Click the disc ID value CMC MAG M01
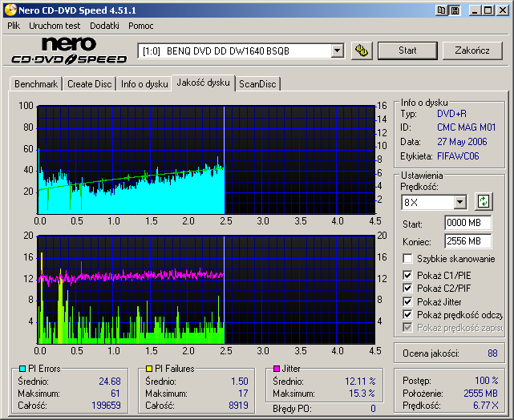514x420 pixels. [466, 127]
